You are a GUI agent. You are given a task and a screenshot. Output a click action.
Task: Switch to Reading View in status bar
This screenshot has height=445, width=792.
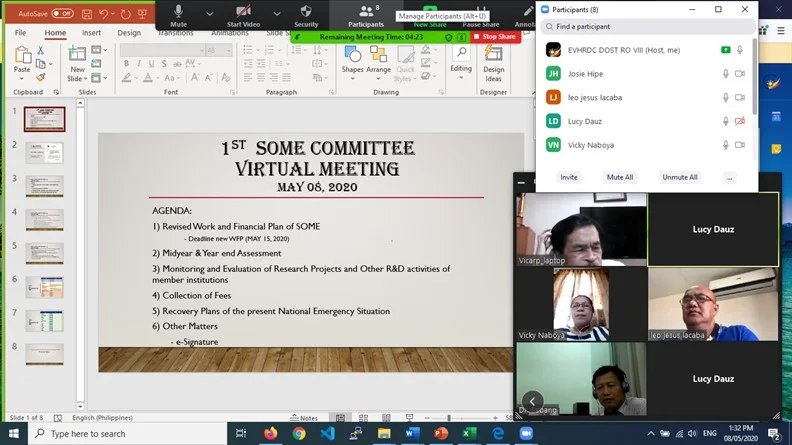[x=386, y=418]
